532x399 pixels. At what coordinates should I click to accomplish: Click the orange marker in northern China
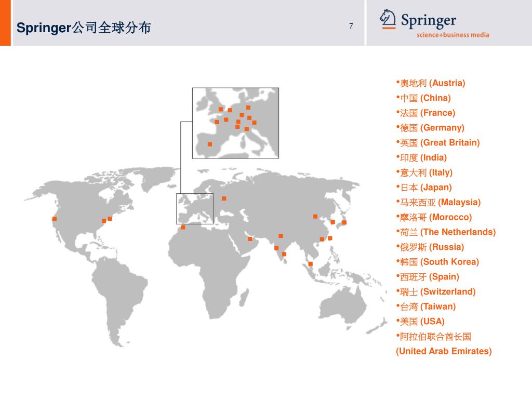pyautogui.click(x=315, y=217)
